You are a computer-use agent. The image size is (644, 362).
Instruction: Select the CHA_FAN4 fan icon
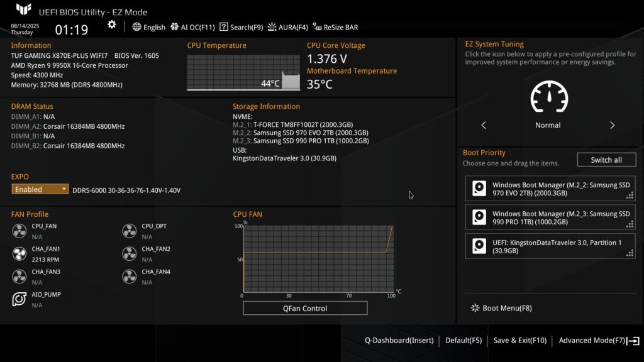pos(130,277)
